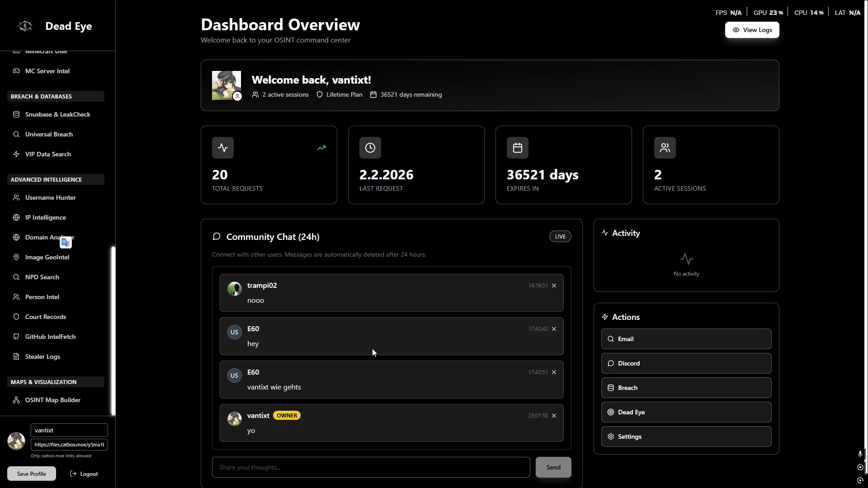Open View Logs
This screenshot has width=868, height=488.
752,30
